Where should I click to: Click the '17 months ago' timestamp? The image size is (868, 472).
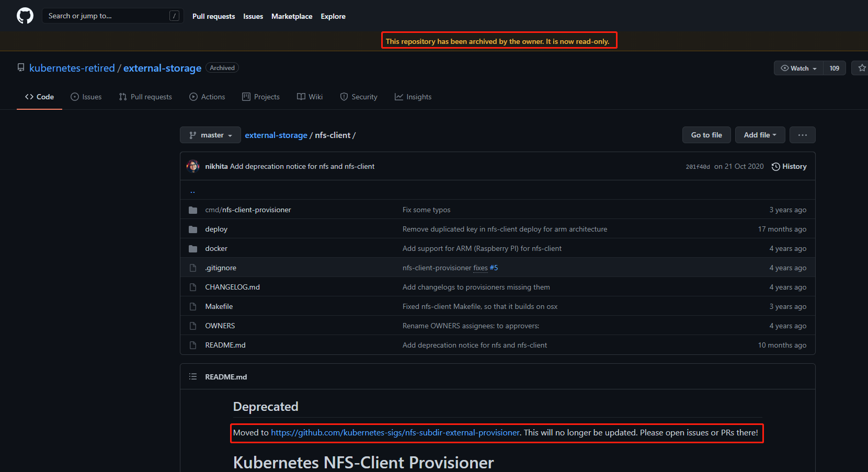coord(782,229)
